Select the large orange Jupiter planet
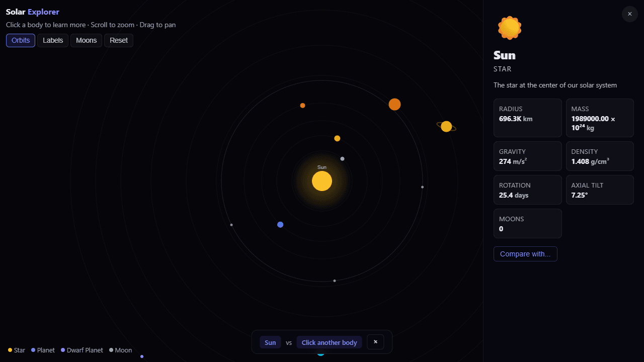 pos(394,104)
